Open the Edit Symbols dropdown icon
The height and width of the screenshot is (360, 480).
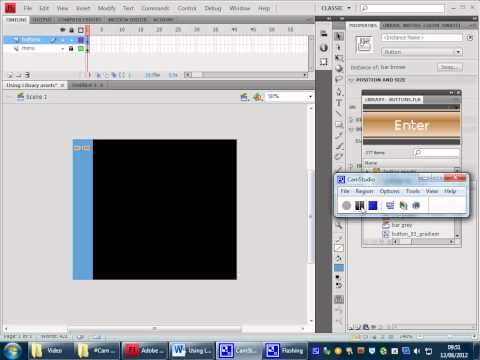pyautogui.click(x=258, y=97)
